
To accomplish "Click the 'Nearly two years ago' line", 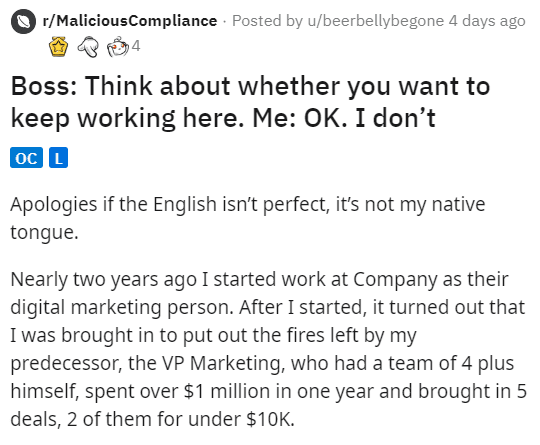I will pos(259,279).
